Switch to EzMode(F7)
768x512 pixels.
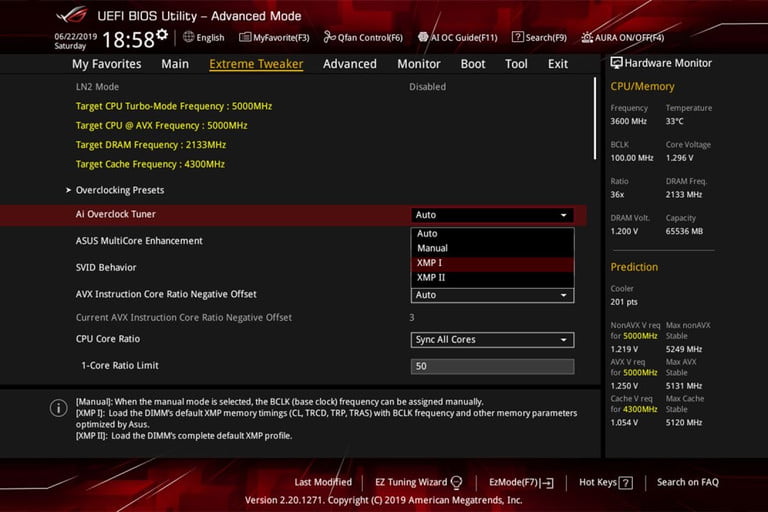521,483
